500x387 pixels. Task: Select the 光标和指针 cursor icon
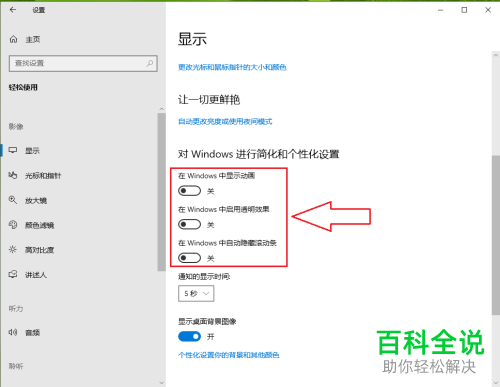pyautogui.click(x=13, y=175)
